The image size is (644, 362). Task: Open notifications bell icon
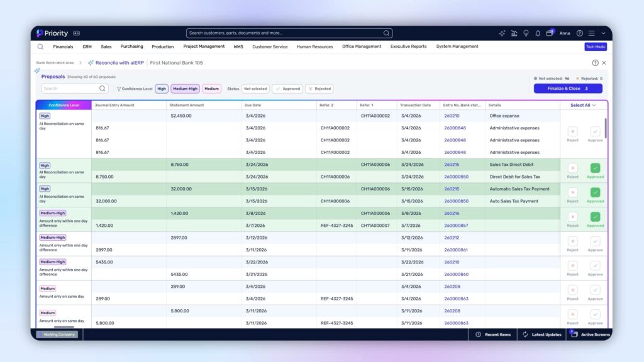[538, 33]
